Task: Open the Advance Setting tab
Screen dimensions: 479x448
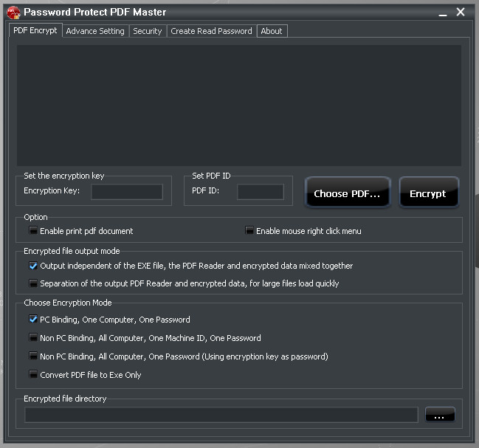Action: pos(95,31)
